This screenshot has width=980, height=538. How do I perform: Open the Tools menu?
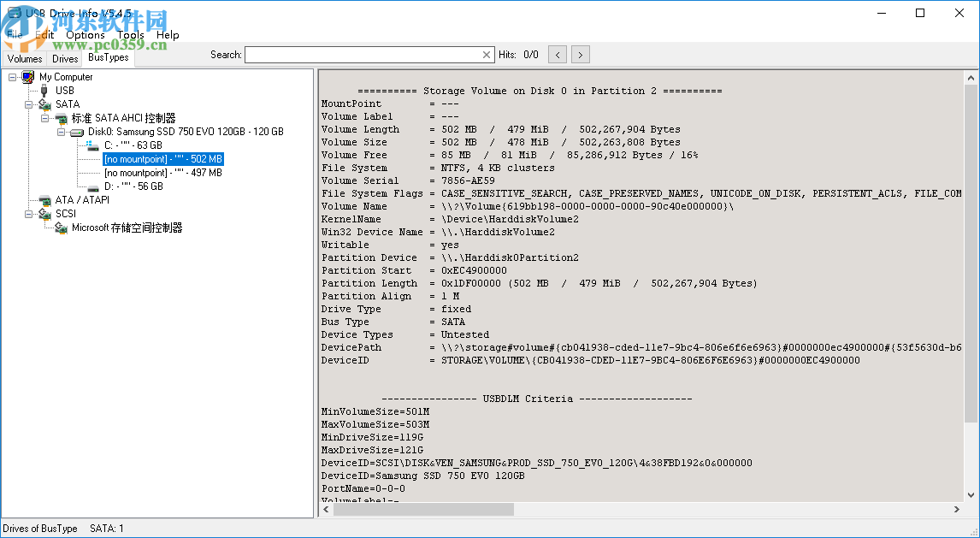click(131, 35)
